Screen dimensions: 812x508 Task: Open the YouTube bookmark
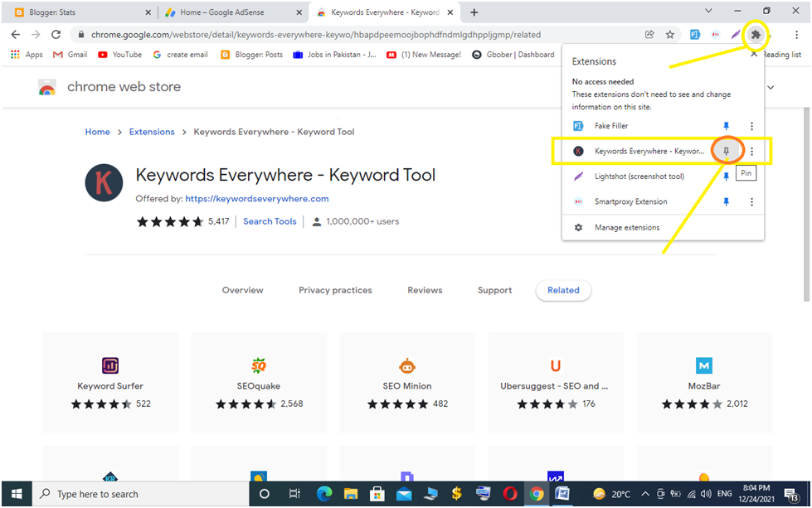pyautogui.click(x=119, y=55)
